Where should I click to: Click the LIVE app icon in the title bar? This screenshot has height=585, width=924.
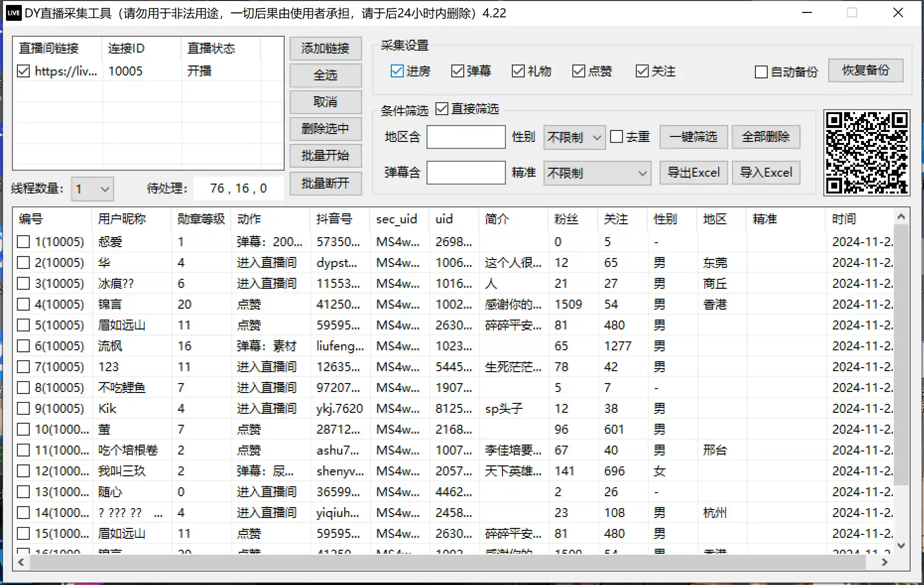pos(13,13)
